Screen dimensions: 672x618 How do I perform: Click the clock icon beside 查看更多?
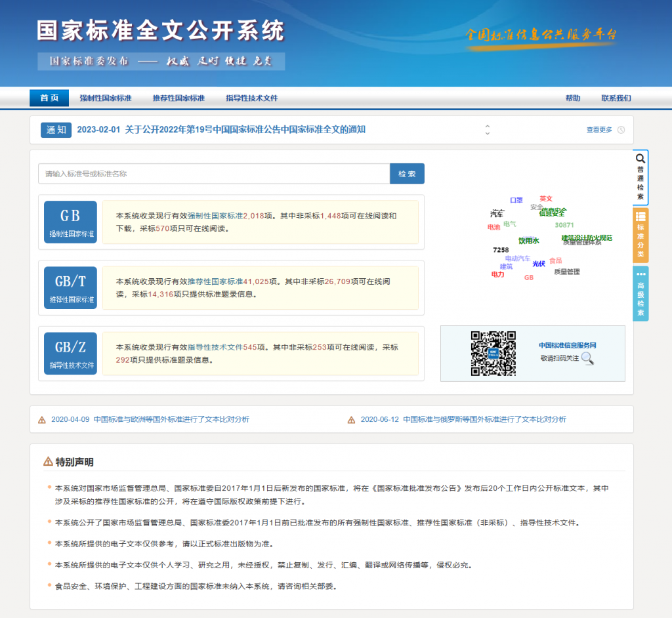621,130
